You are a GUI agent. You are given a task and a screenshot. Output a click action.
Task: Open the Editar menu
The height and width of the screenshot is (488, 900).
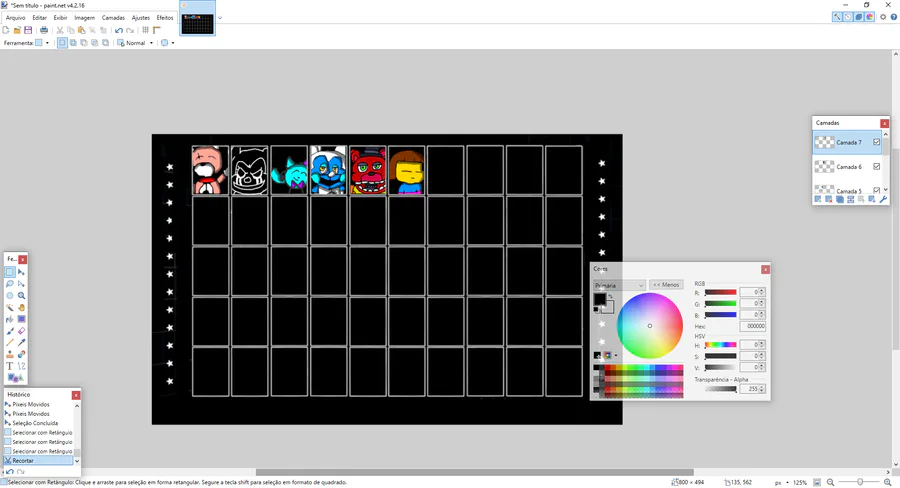pos(40,18)
